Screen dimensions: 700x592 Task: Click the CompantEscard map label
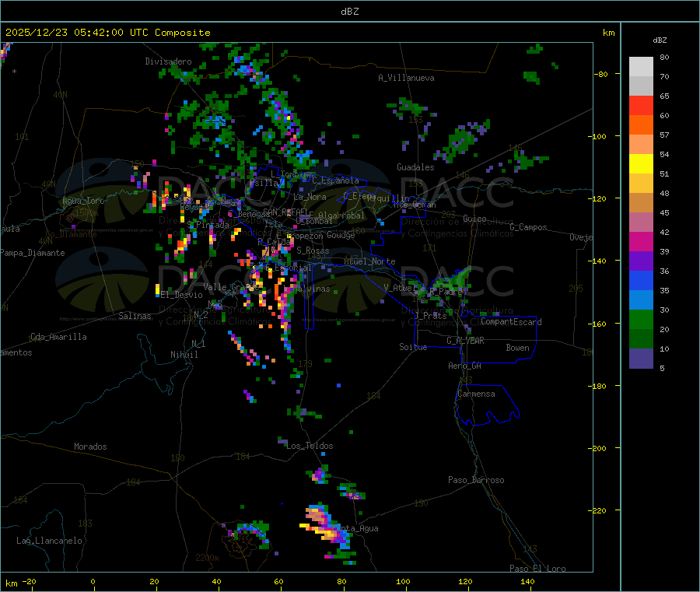511,322
